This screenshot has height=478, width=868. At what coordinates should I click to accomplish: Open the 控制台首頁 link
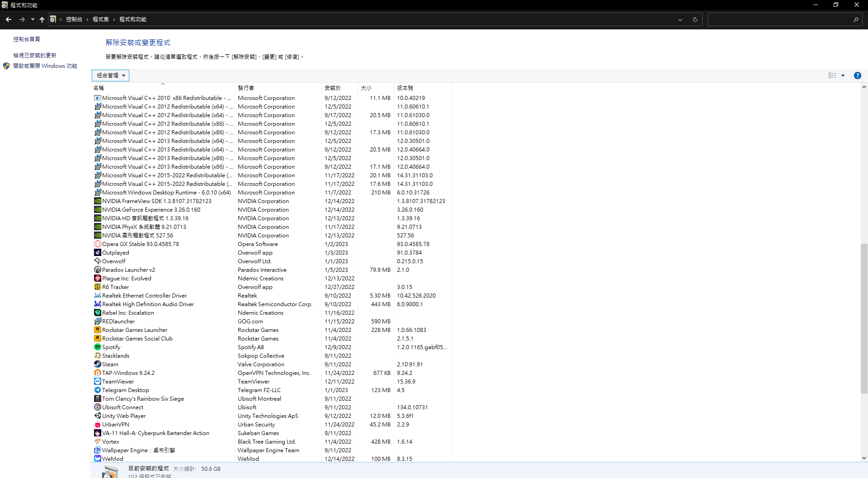point(27,39)
